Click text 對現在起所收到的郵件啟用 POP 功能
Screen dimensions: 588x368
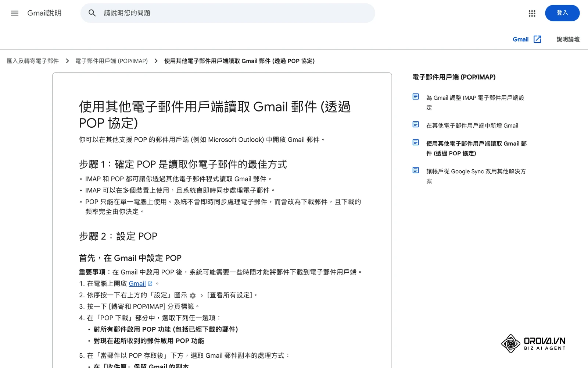pyautogui.click(x=149, y=341)
